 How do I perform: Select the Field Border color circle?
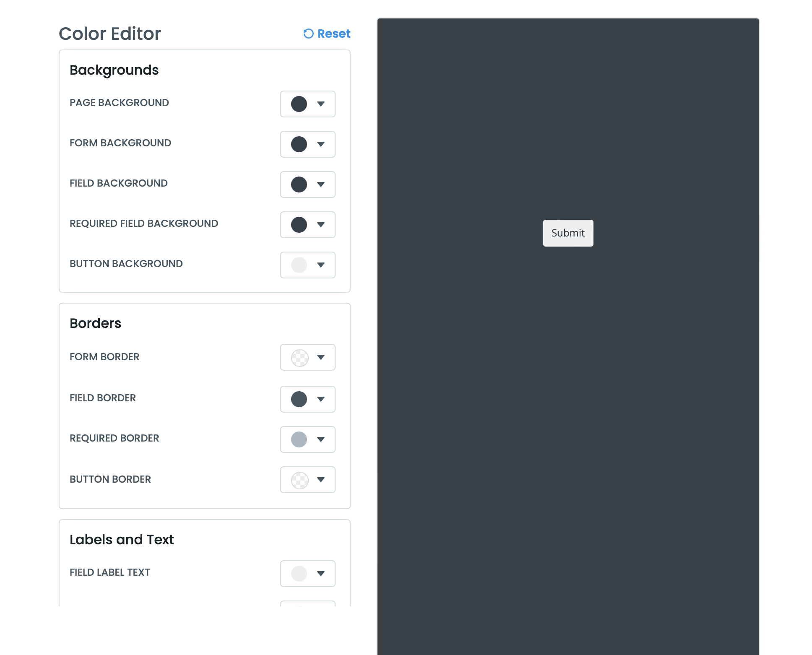(x=299, y=399)
